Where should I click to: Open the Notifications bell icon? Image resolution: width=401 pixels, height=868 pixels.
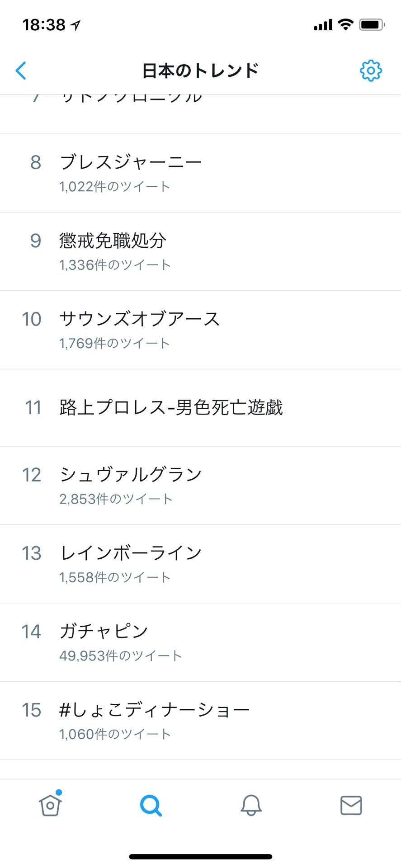point(251,805)
